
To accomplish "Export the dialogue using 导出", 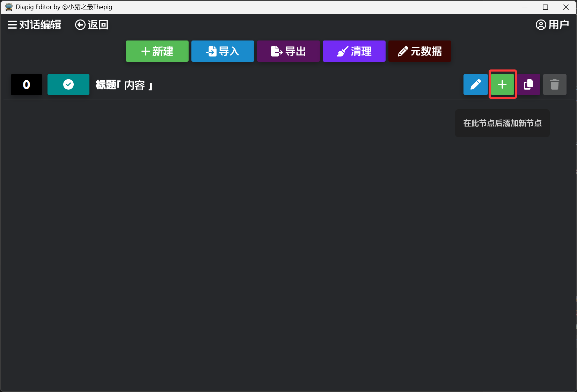I will point(288,51).
